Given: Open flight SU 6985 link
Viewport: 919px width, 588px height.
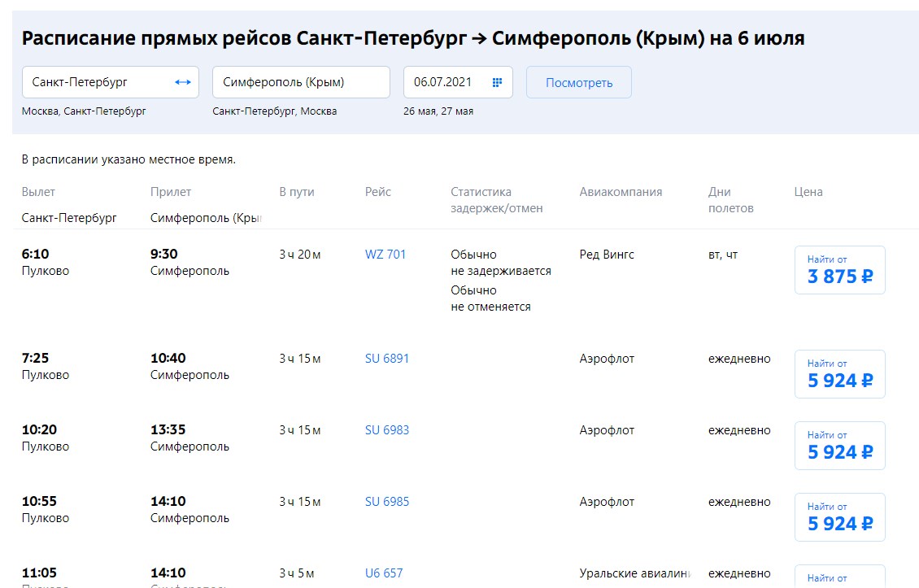Looking at the screenshot, I should pyautogui.click(x=387, y=502).
